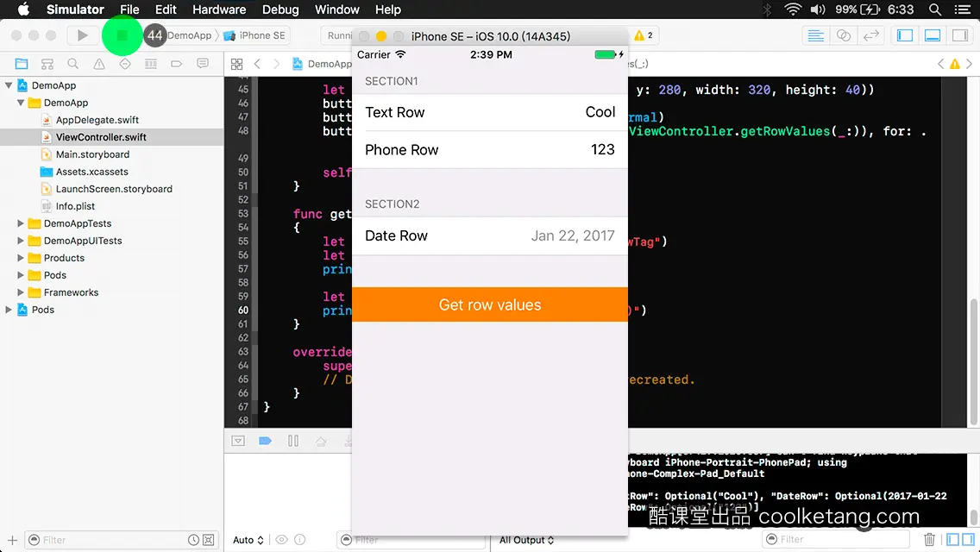This screenshot has height=552, width=980.
Task: Open the Debug navigator icon
Action: coord(151,64)
